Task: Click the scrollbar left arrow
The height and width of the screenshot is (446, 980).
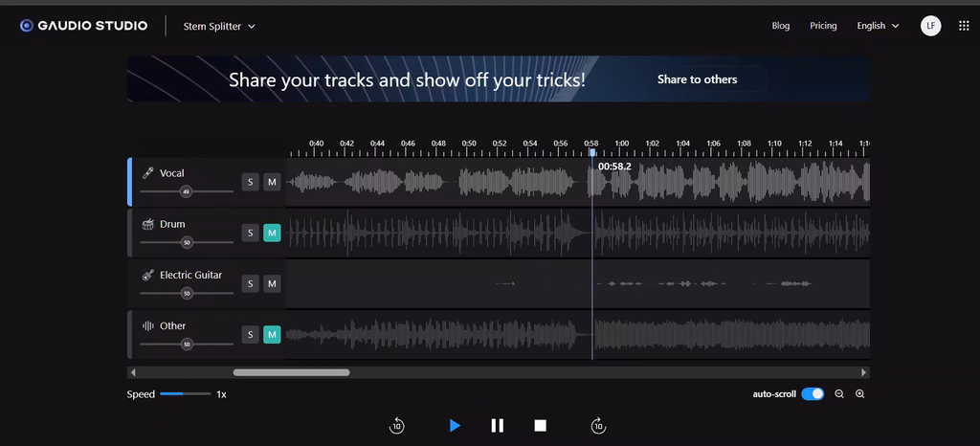Action: (x=132, y=372)
